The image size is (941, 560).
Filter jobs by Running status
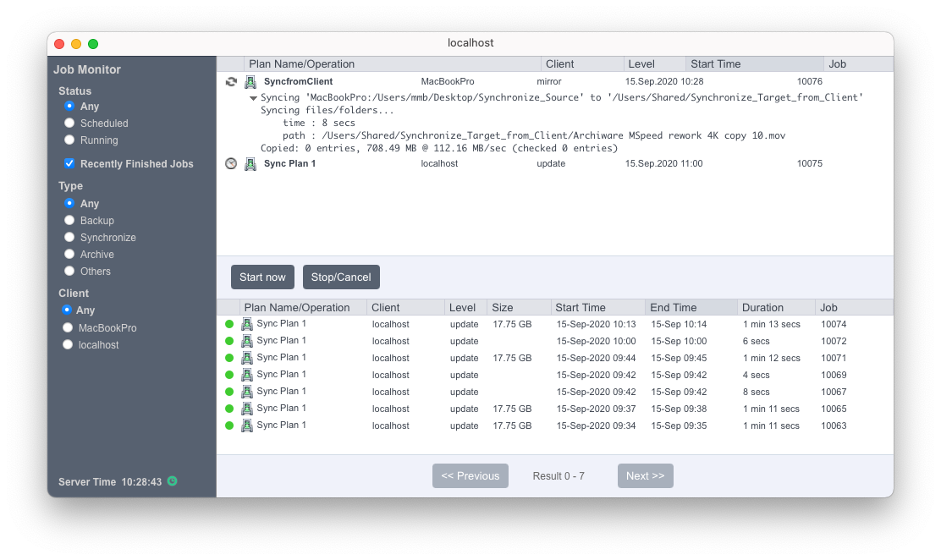[x=69, y=140]
